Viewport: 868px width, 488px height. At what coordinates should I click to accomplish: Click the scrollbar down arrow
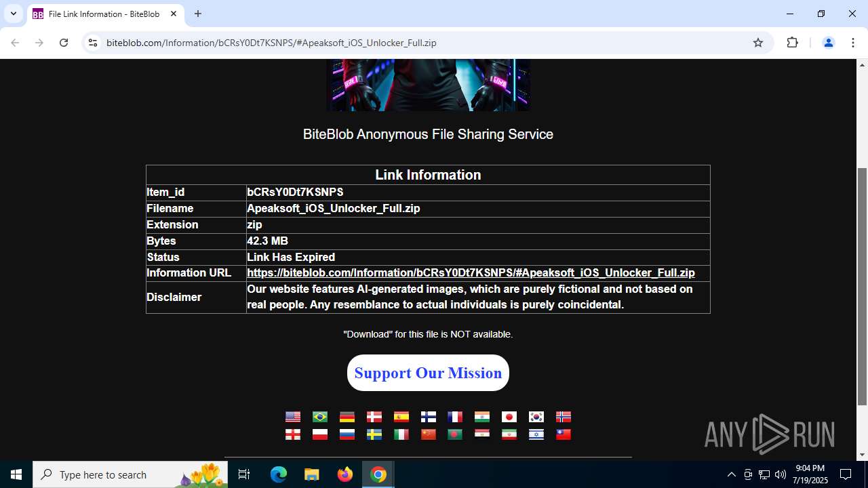coord(862,455)
